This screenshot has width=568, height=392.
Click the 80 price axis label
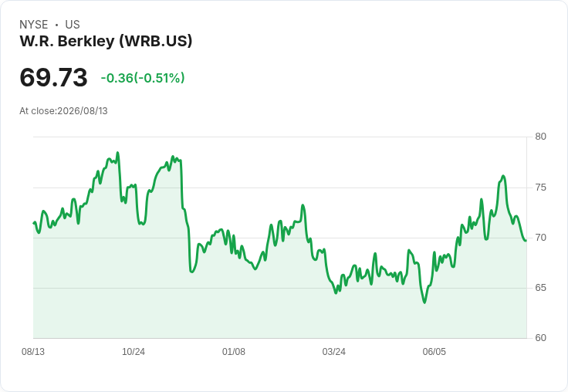pos(540,137)
